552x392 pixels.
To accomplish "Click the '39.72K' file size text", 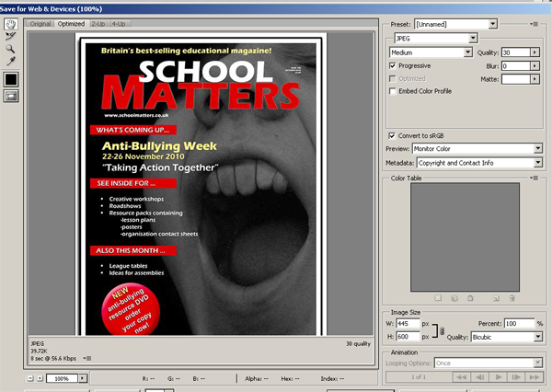I will 39,352.
